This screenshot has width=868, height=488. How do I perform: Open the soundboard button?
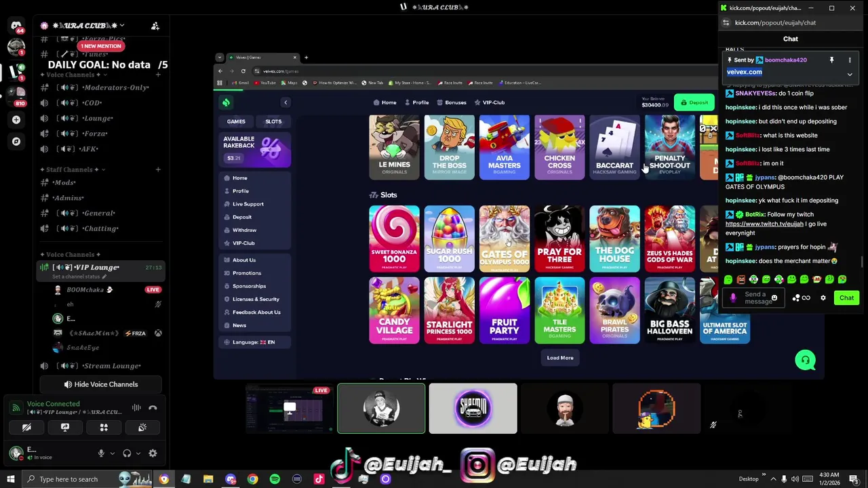point(142,428)
